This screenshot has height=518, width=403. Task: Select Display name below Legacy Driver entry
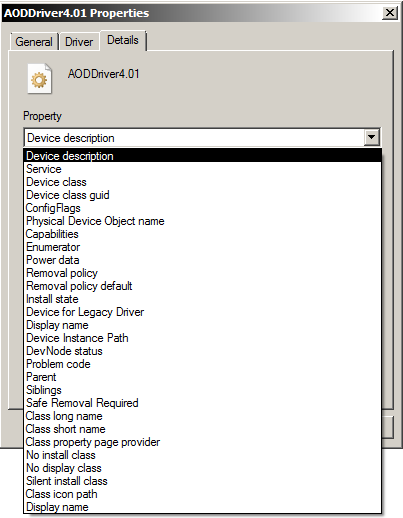point(203,325)
